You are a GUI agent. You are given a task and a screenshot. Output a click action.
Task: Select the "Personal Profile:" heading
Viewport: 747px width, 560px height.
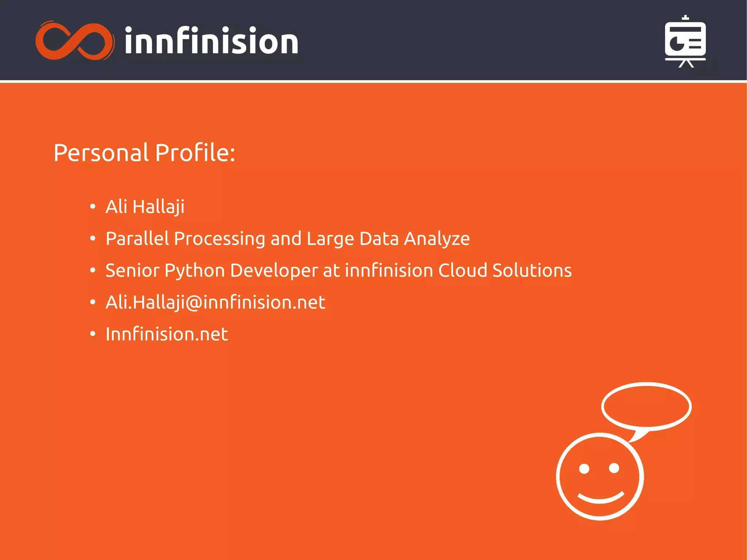(x=144, y=152)
